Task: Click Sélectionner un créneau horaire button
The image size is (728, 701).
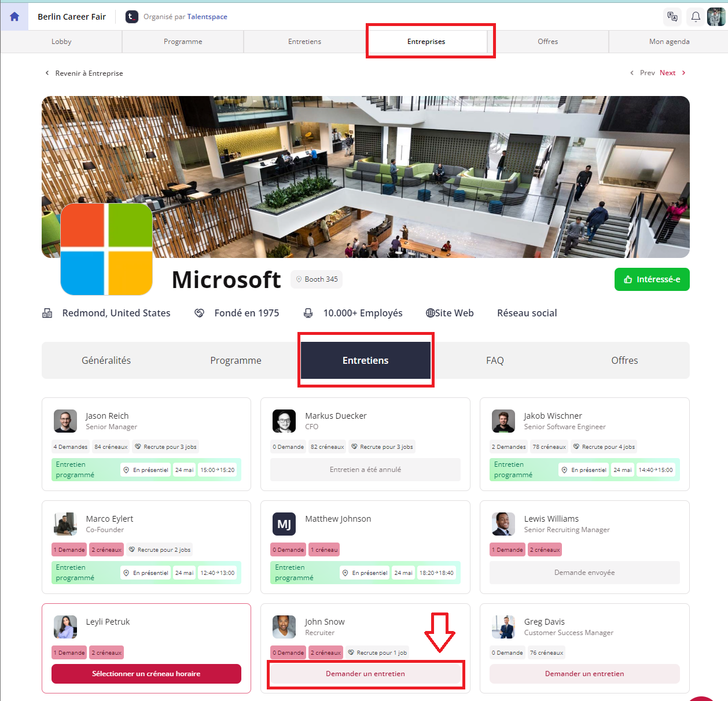Action: coord(146,674)
